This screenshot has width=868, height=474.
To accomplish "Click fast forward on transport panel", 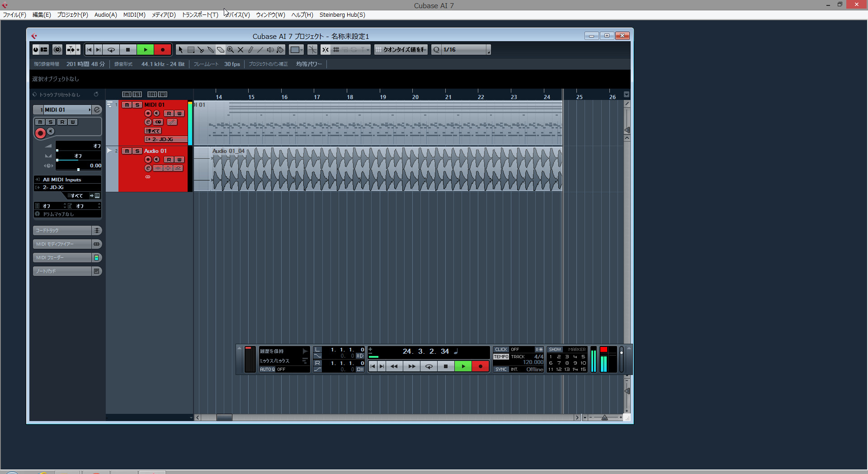I will pyautogui.click(x=411, y=366).
